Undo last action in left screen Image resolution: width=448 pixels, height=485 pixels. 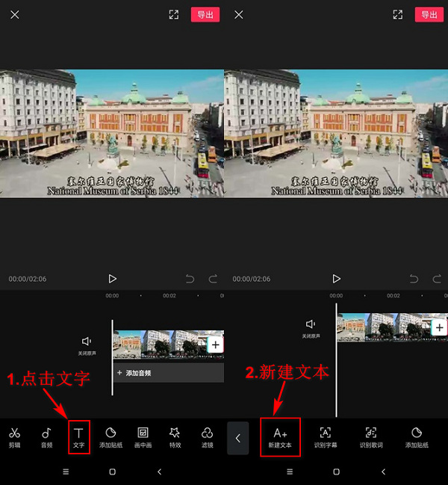pyautogui.click(x=190, y=279)
